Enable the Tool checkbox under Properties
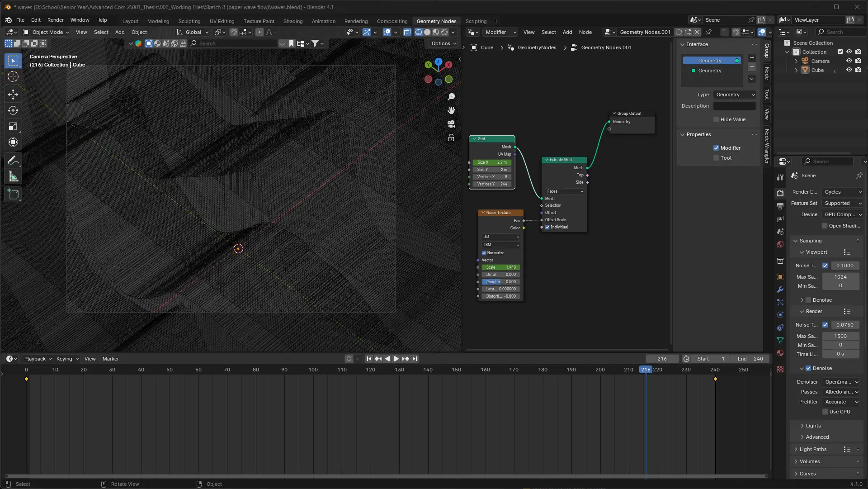 click(x=716, y=158)
